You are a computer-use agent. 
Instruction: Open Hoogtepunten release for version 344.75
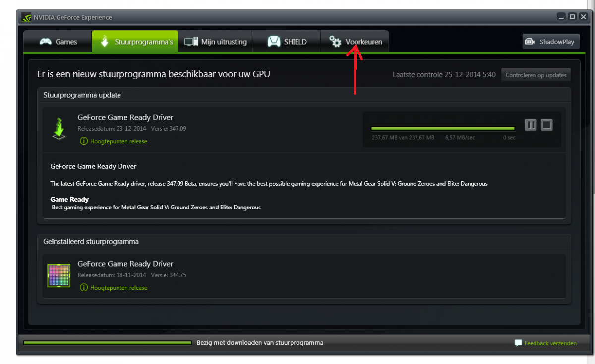[x=119, y=288]
